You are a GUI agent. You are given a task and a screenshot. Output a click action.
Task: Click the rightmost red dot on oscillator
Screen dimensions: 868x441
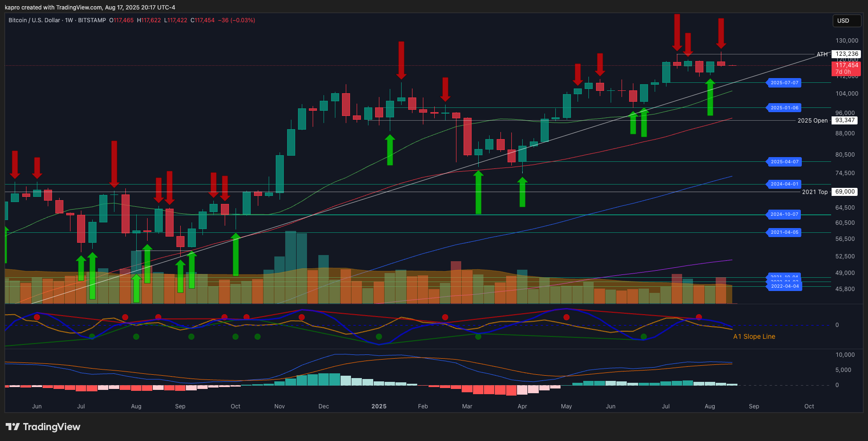699,317
